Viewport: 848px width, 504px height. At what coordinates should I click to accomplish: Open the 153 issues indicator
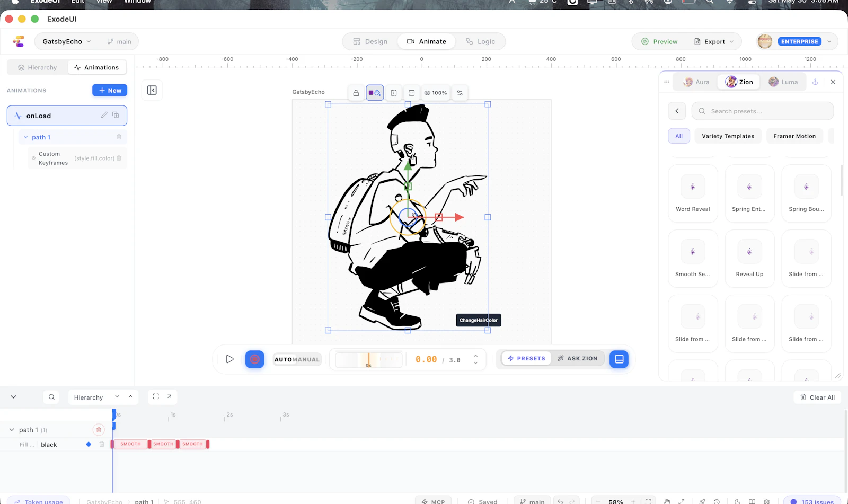811,500
